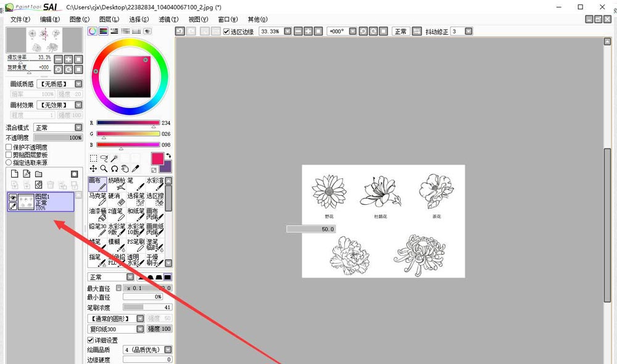Reset navigator rotation square button

(79, 70)
